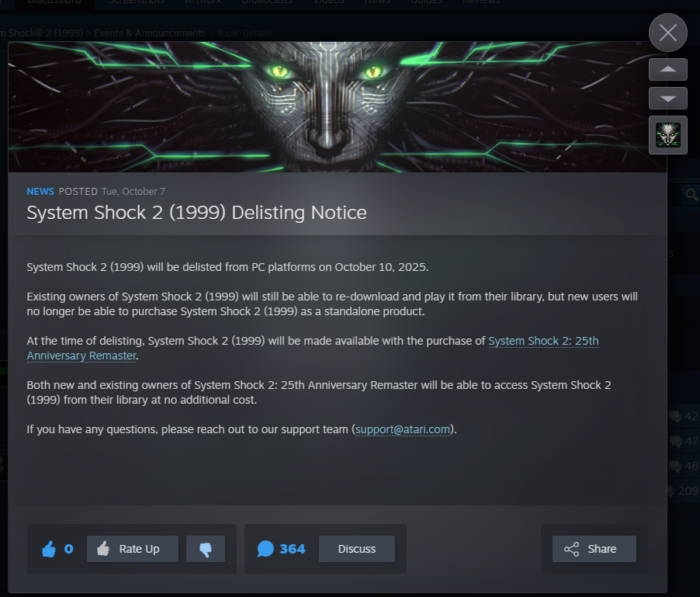Click the 364 comments count

tap(293, 549)
